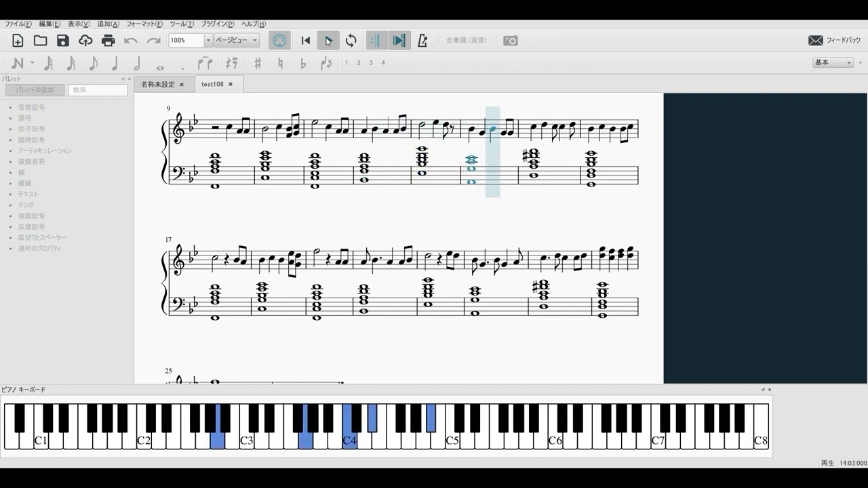Select the 32nd note duration
Image resolution: width=868 pixels, height=488 pixels.
coord(48,63)
